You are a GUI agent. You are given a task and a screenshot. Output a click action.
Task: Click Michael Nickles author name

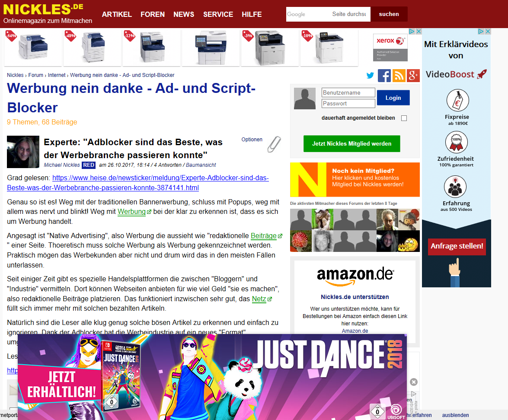click(62, 165)
